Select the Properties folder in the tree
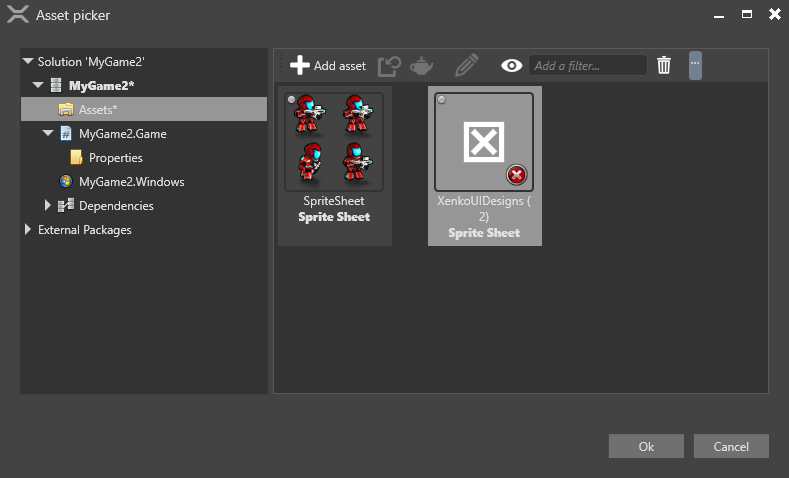The height and width of the screenshot is (478, 789). (115, 158)
